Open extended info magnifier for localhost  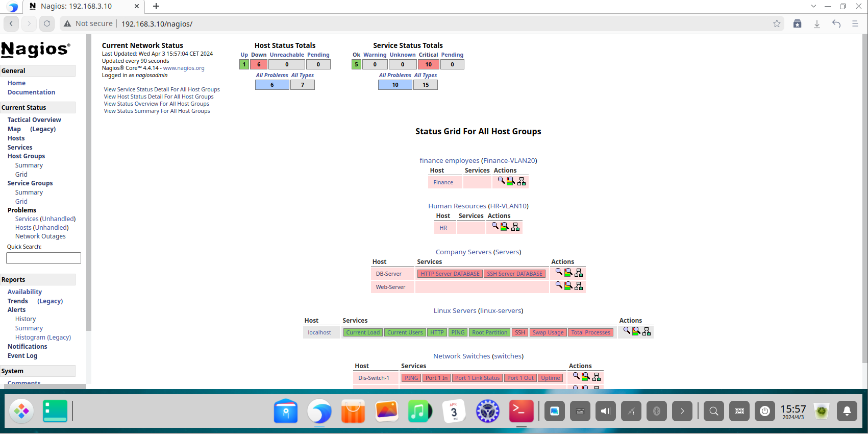(x=627, y=331)
